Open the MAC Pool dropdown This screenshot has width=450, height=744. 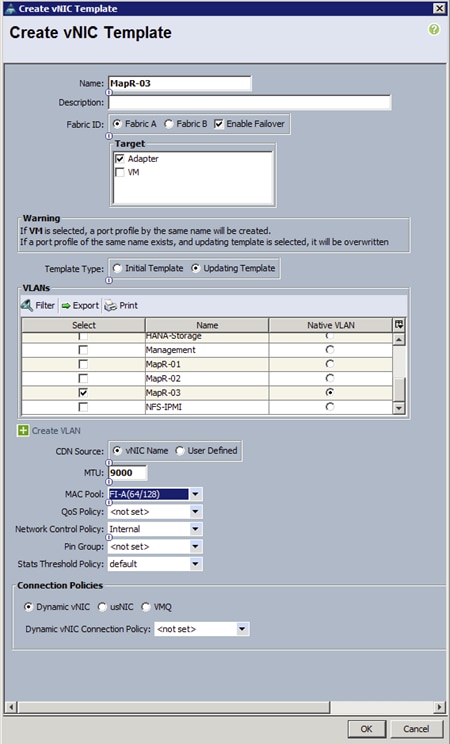(195, 494)
